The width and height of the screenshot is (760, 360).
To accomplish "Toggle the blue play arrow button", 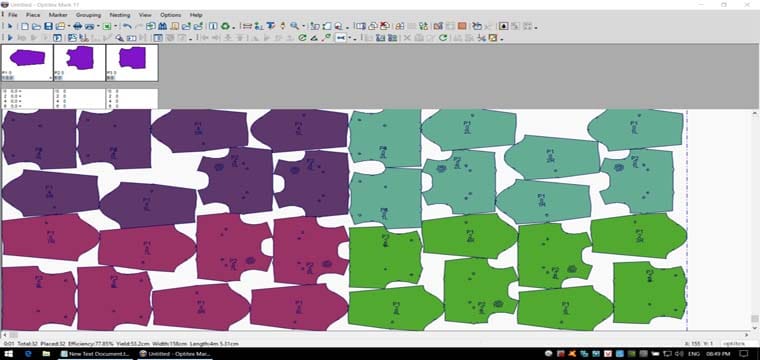I will tap(10, 38).
